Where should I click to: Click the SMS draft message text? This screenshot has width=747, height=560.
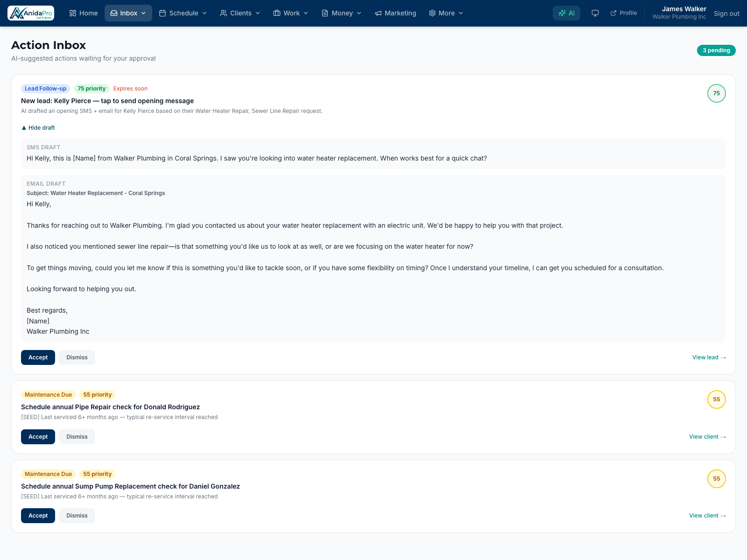pyautogui.click(x=257, y=158)
